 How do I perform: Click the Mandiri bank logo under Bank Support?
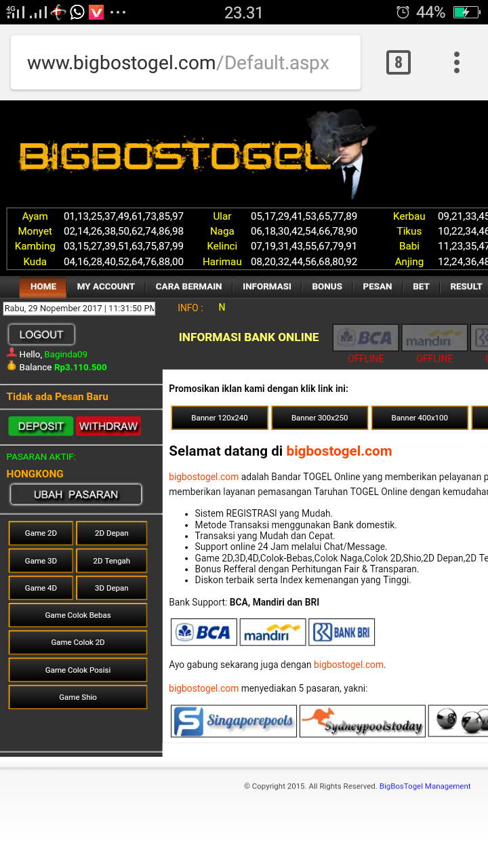[272, 632]
